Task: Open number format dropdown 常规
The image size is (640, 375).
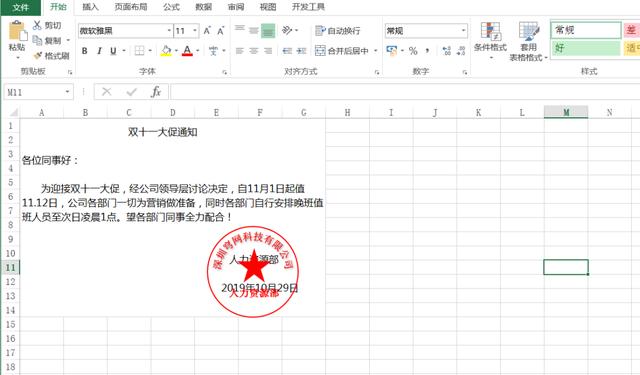Action: click(x=463, y=31)
